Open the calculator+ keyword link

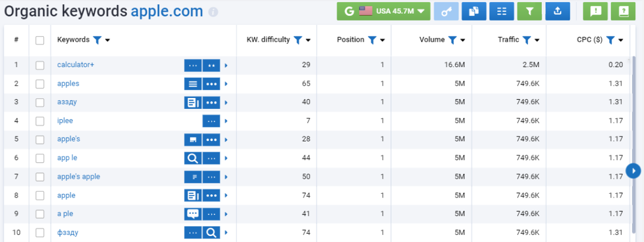[76, 65]
